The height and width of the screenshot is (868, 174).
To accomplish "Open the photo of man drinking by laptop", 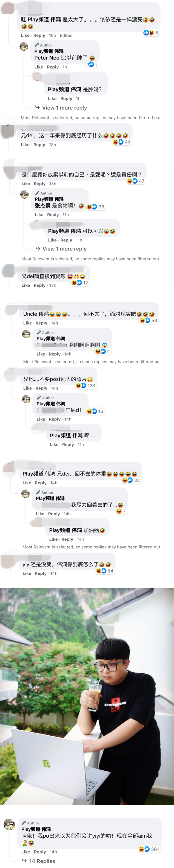I will click(x=87, y=696).
